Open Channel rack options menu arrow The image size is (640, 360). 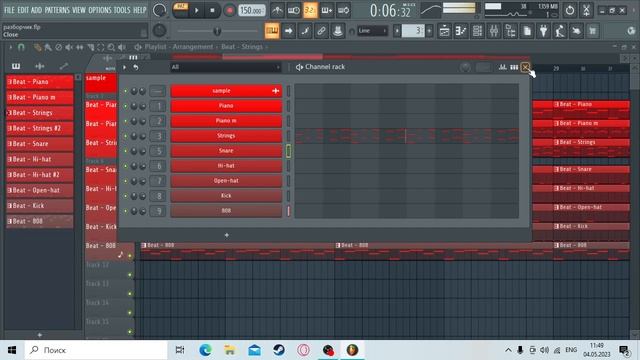pos(125,67)
